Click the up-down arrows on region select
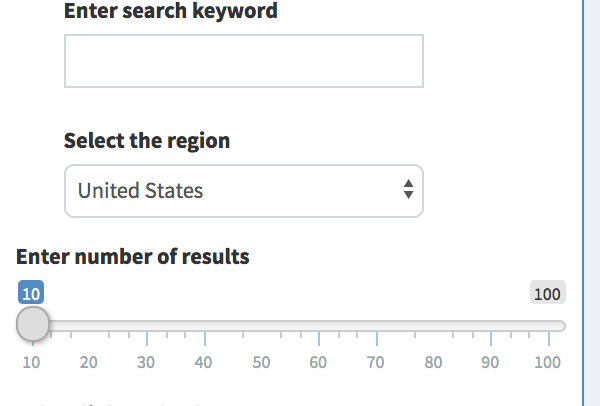The image size is (600, 406). coord(408,190)
